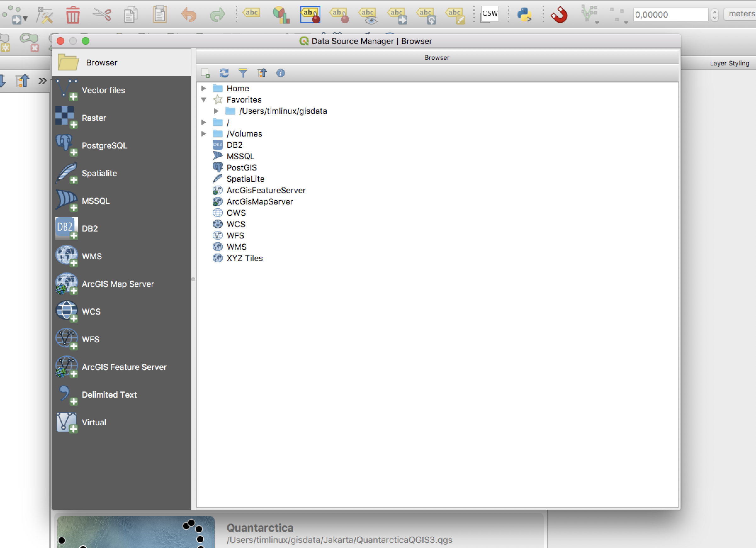Viewport: 756px width, 548px height.
Task: Select ArcGisMapServer tree item
Action: [260, 202]
